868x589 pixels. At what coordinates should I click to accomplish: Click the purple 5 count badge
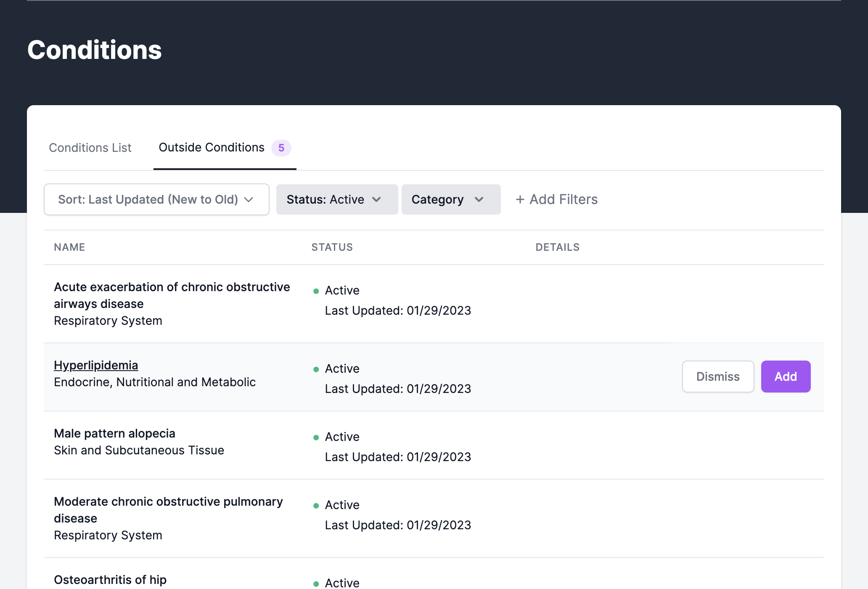[x=281, y=148]
